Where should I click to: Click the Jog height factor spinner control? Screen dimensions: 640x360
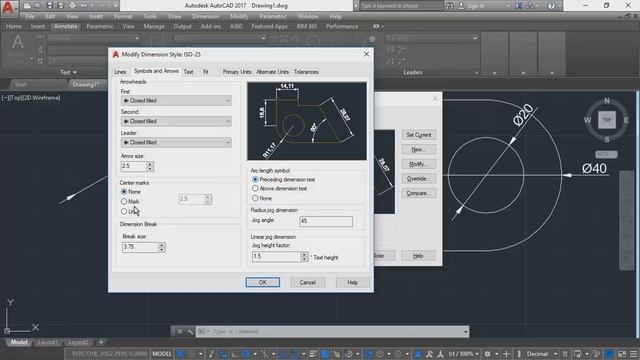pyautogui.click(x=304, y=256)
